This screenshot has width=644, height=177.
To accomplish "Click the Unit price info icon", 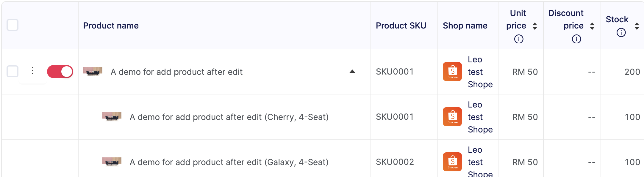I will click(x=519, y=39).
